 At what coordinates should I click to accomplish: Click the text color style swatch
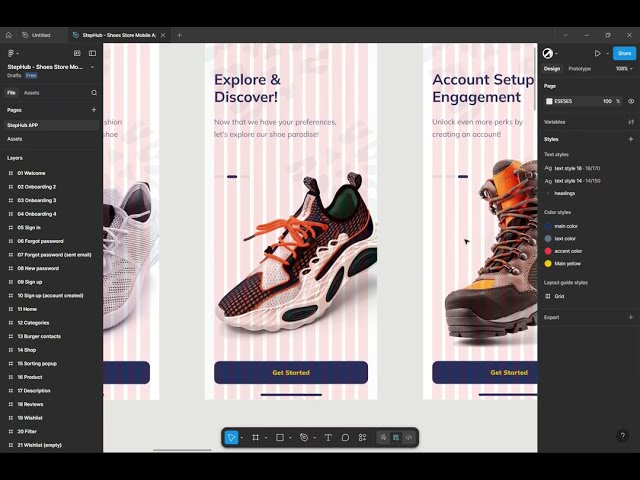pyautogui.click(x=548, y=238)
